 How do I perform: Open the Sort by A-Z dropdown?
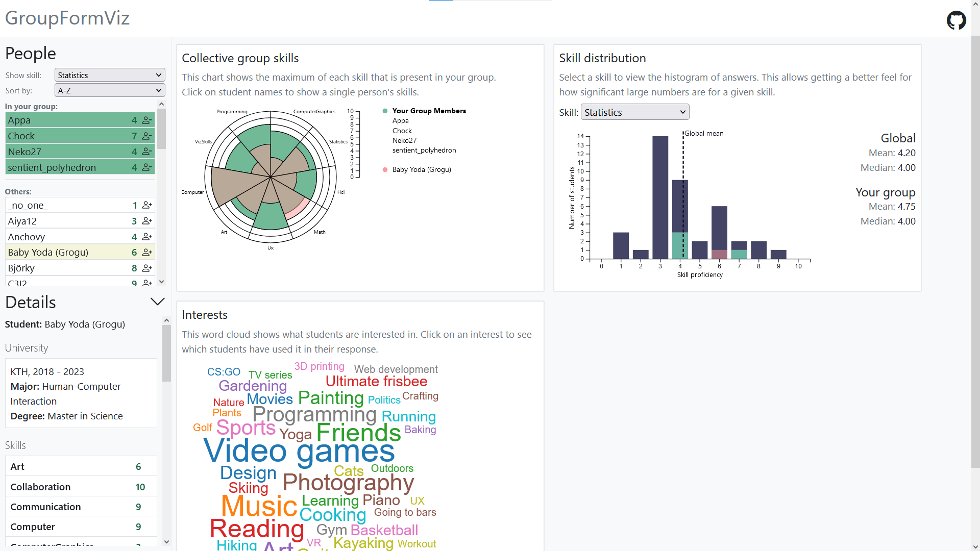click(x=110, y=90)
